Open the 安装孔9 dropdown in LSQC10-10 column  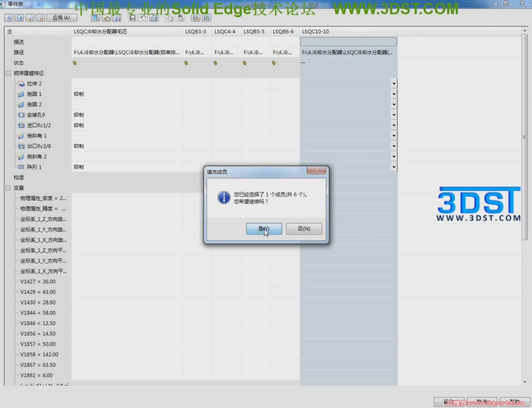coord(394,115)
